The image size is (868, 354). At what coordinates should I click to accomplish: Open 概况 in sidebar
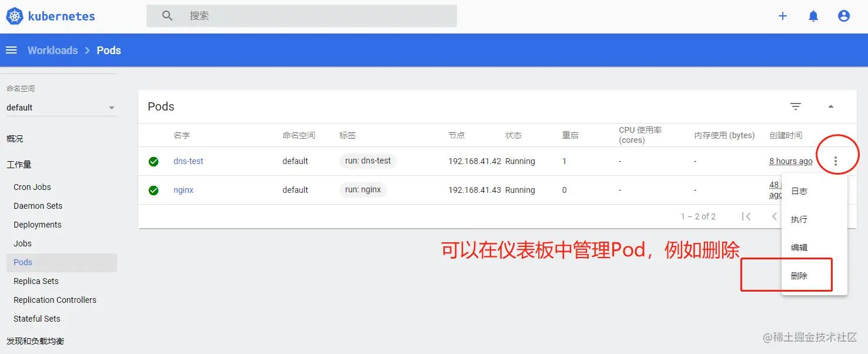click(x=15, y=139)
